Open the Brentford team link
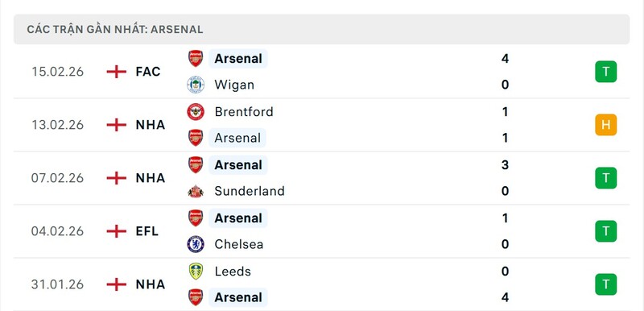 244,112
